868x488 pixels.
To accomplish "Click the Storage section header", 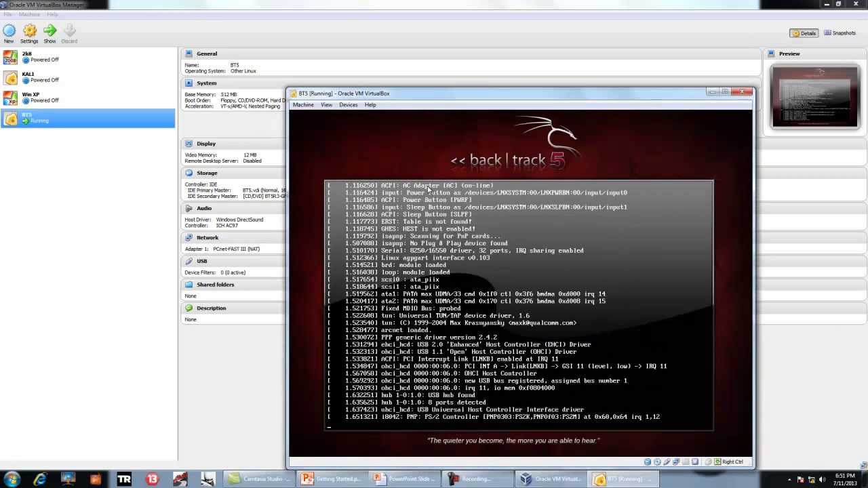I will (207, 173).
